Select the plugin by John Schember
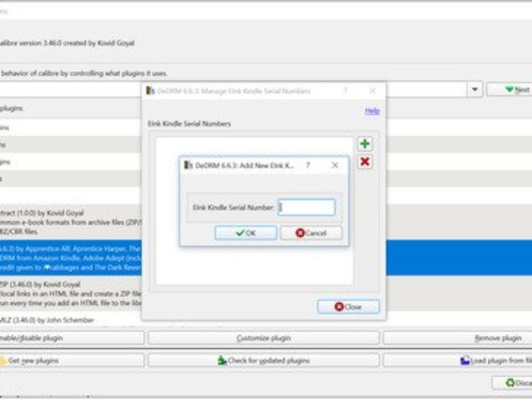The width and height of the screenshot is (532, 399). (70, 320)
